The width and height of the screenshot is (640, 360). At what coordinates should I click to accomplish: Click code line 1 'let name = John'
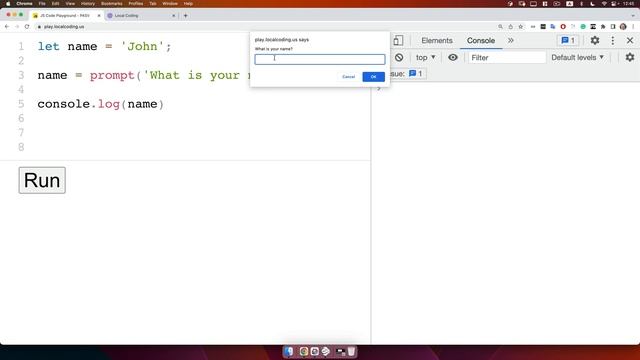[104, 46]
